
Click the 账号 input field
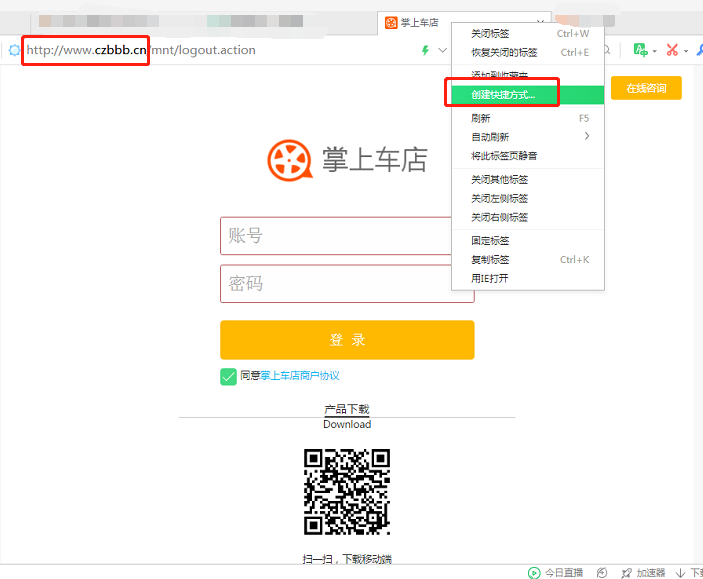click(x=347, y=236)
